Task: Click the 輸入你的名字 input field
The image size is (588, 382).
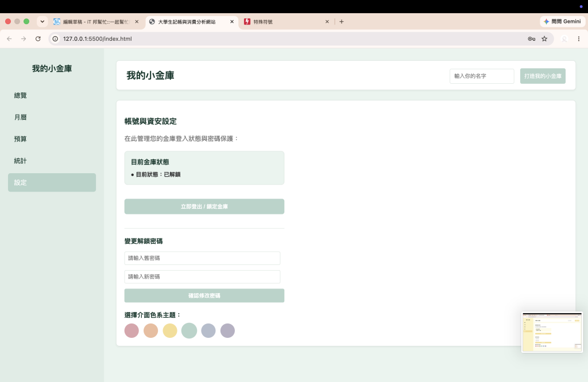Action: pos(482,76)
